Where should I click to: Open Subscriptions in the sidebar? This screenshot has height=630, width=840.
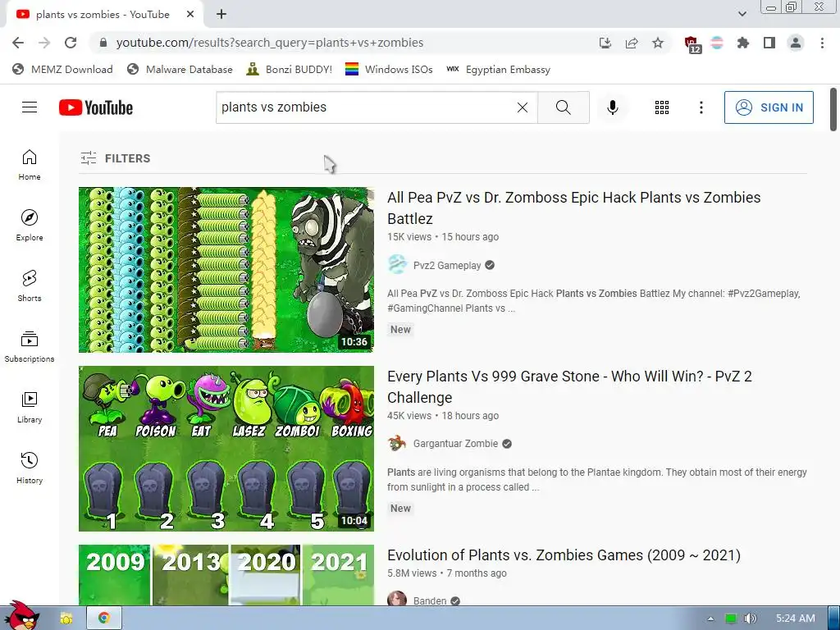point(30,347)
